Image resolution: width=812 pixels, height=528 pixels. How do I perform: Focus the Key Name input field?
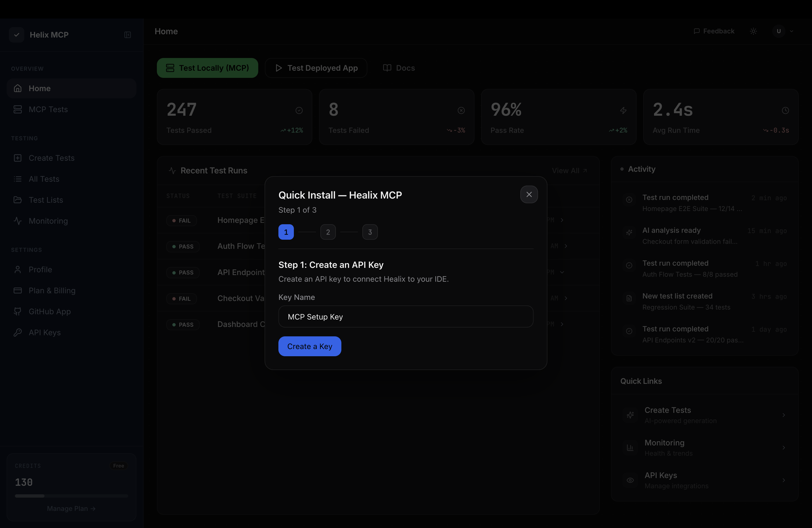pyautogui.click(x=406, y=316)
